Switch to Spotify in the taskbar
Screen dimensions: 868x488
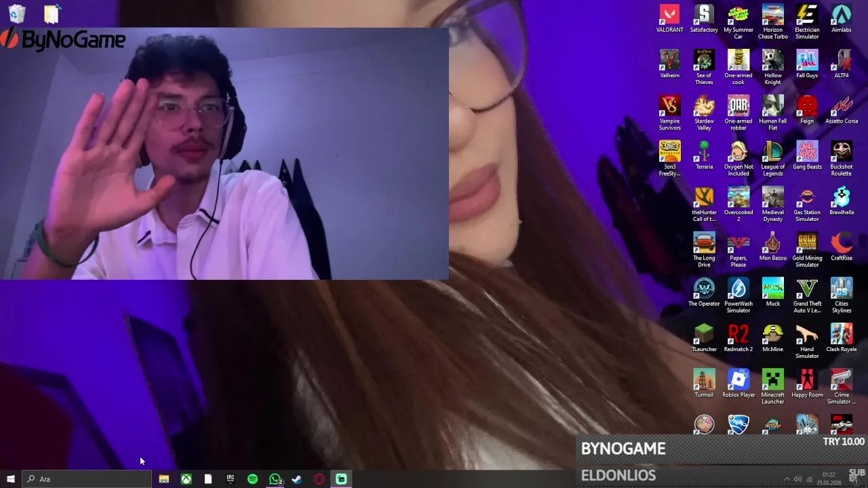(252, 479)
